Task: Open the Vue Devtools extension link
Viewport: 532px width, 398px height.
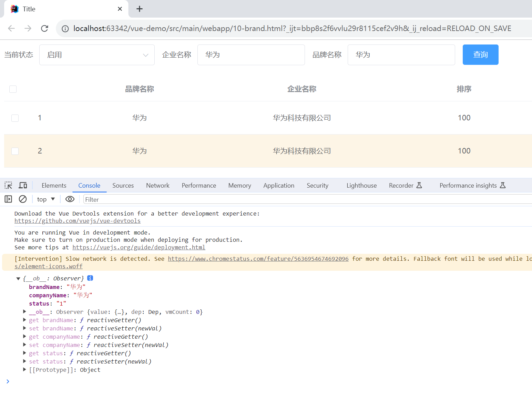Action: point(77,221)
